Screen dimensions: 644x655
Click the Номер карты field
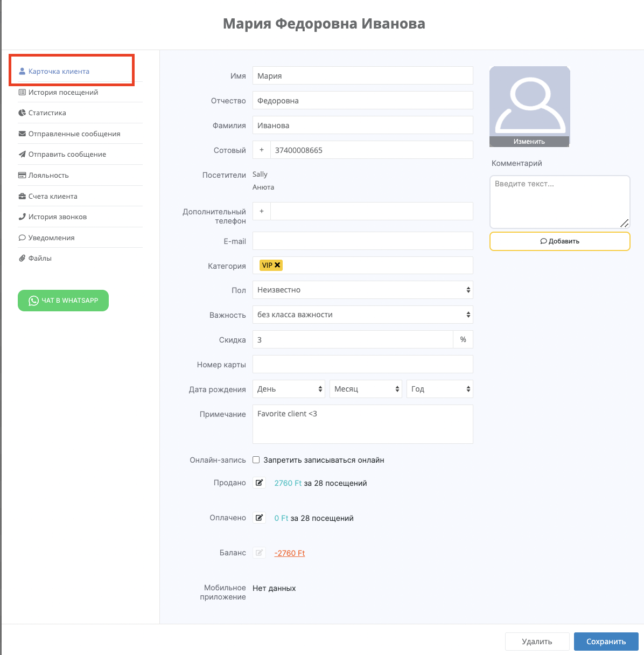click(363, 364)
